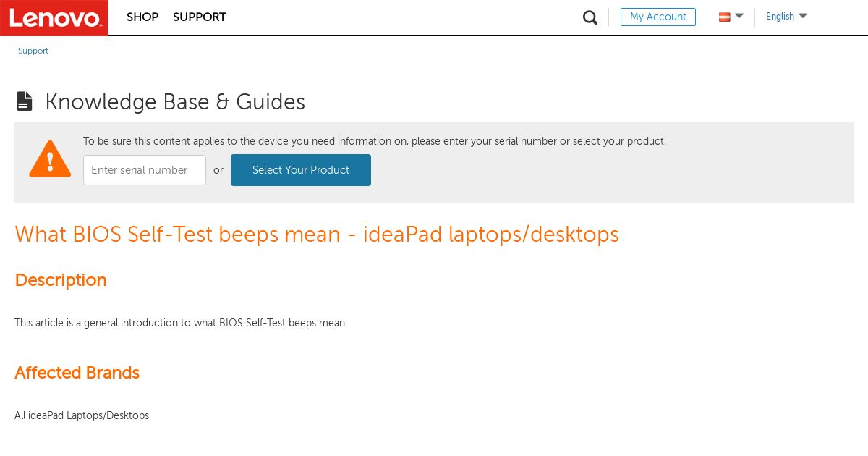
Task: Open the English language dropdown
Action: click(x=786, y=16)
